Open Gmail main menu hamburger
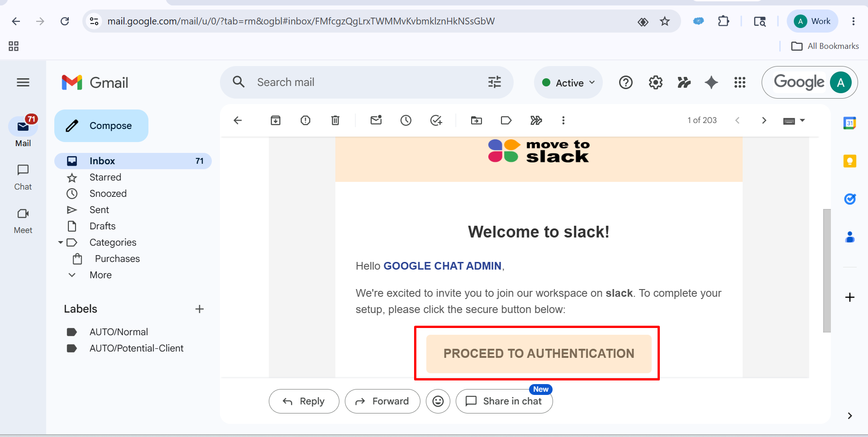The width and height of the screenshot is (868, 437). 23,82
